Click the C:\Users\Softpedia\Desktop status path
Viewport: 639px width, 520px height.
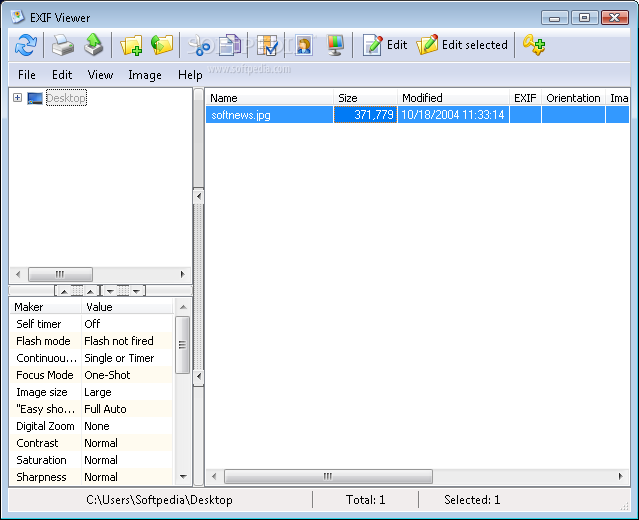pos(159,500)
